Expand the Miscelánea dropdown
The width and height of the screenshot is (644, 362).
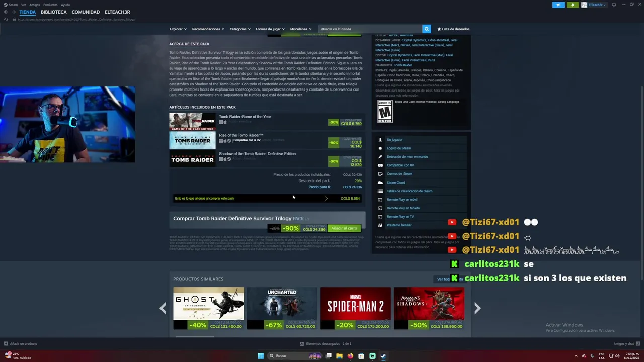300,29
